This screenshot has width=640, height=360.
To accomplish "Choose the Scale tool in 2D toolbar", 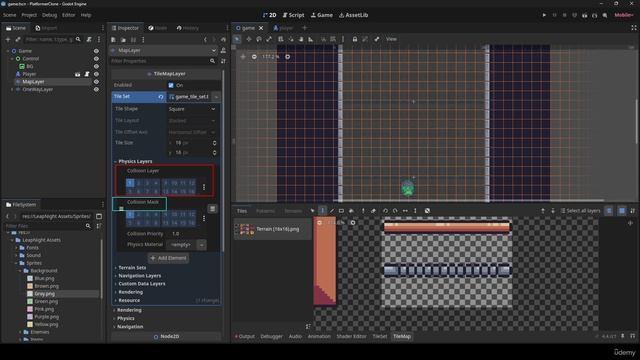I will [269, 39].
